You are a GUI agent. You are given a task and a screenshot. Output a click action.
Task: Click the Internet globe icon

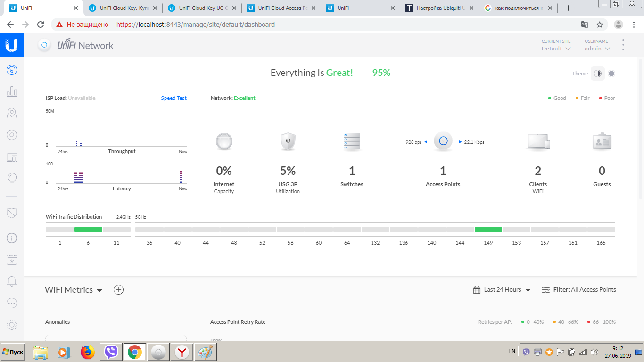coord(224,141)
